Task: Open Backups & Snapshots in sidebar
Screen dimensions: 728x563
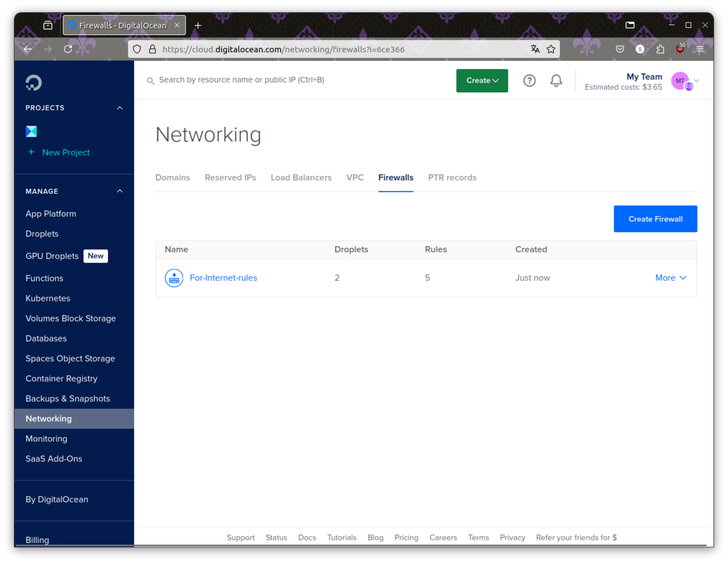Action: pos(68,398)
